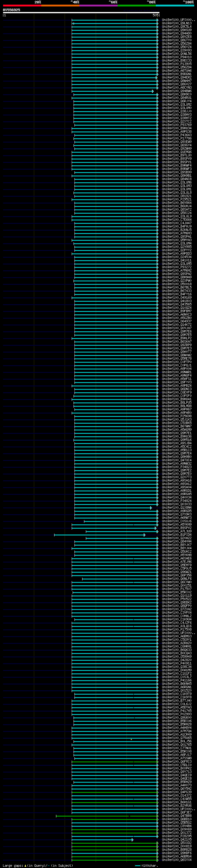Select the UniRef100_P43643 label
Screen dimensions: 197x868
pos(176,135)
